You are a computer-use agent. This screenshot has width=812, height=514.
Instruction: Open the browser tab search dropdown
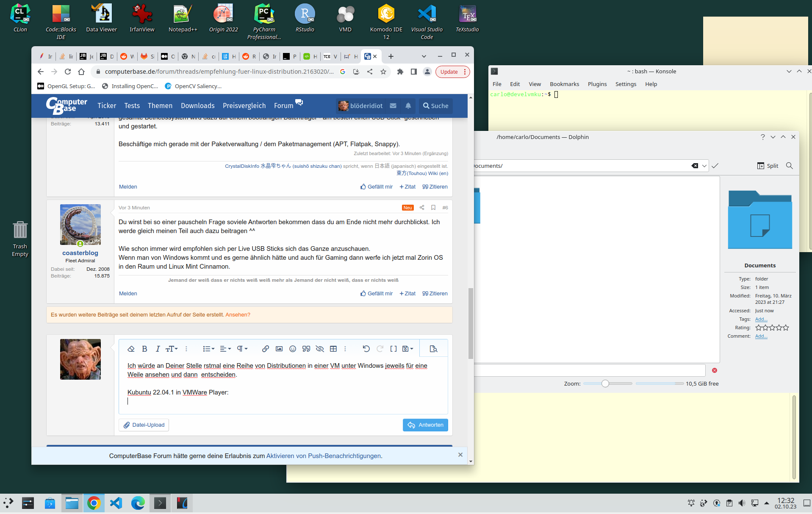[x=424, y=56]
